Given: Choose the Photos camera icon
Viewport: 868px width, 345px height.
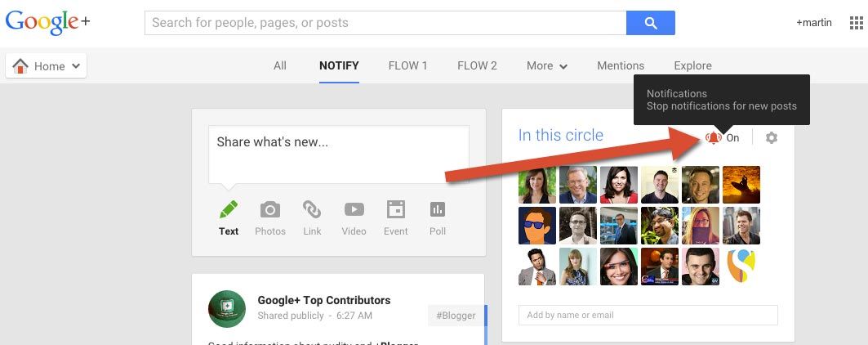Looking at the screenshot, I should [270, 209].
